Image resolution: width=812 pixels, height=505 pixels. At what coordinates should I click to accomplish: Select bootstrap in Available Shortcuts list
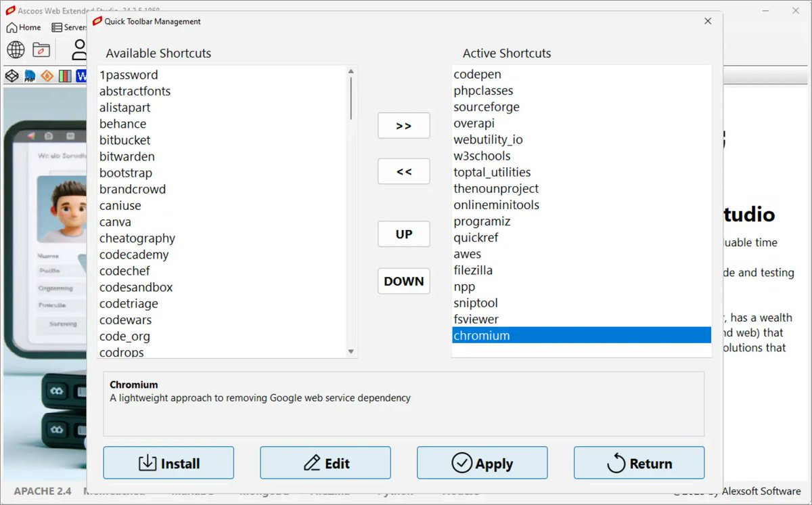[126, 173]
